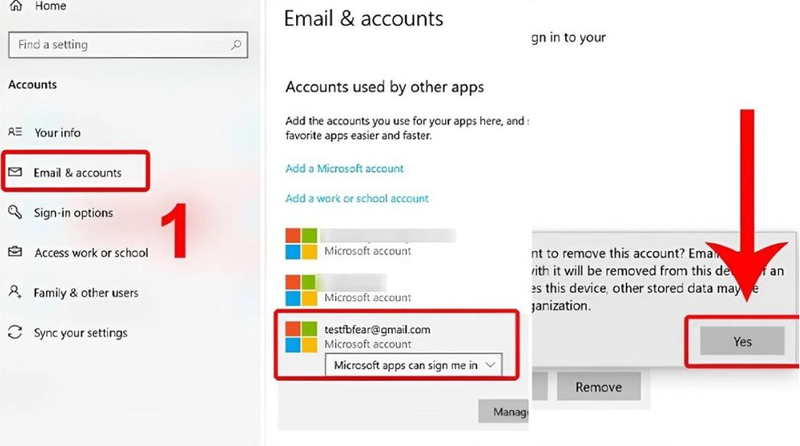Click the Find a setting search box
800x446 pixels.
coord(128,45)
